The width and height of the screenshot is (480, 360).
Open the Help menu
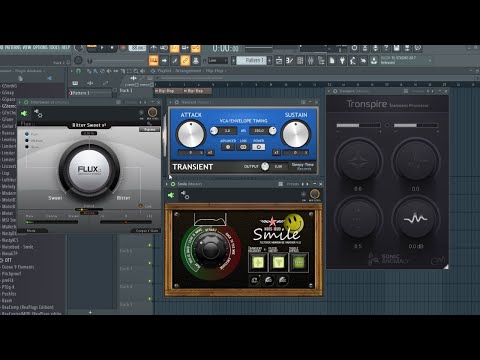click(x=66, y=47)
